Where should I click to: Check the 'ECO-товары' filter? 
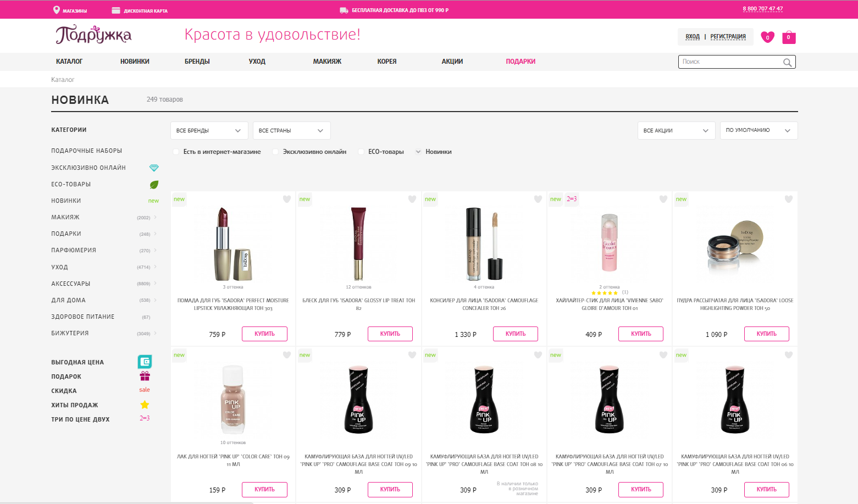click(361, 152)
